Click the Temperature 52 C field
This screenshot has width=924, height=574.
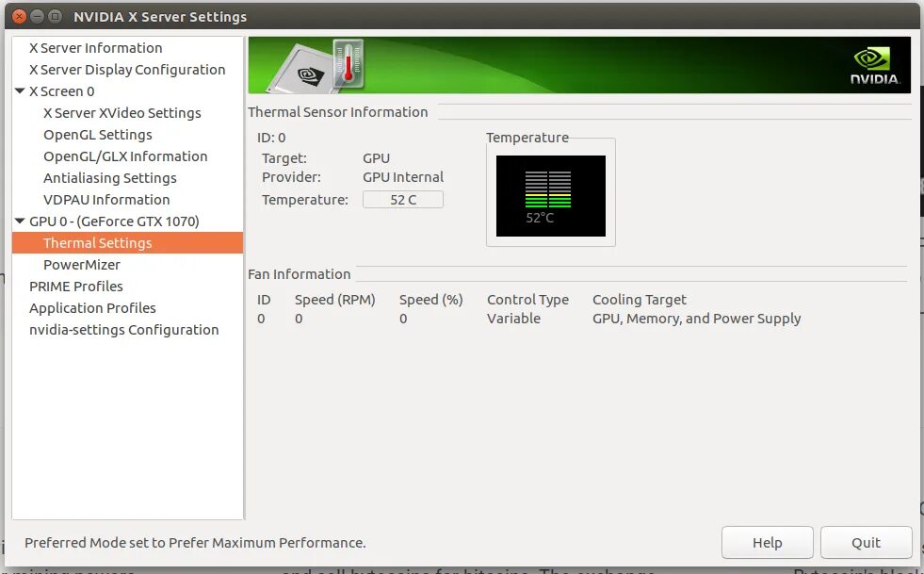click(403, 200)
